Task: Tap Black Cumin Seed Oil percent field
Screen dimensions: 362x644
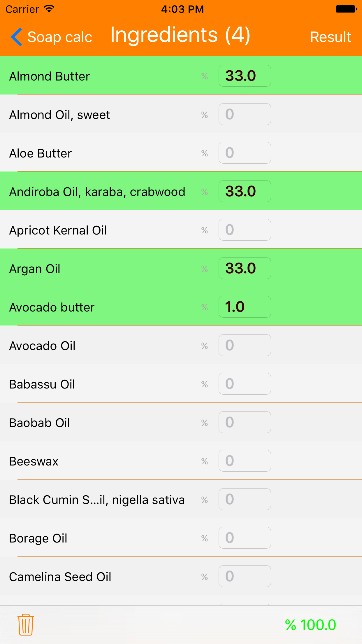Action: click(x=245, y=499)
